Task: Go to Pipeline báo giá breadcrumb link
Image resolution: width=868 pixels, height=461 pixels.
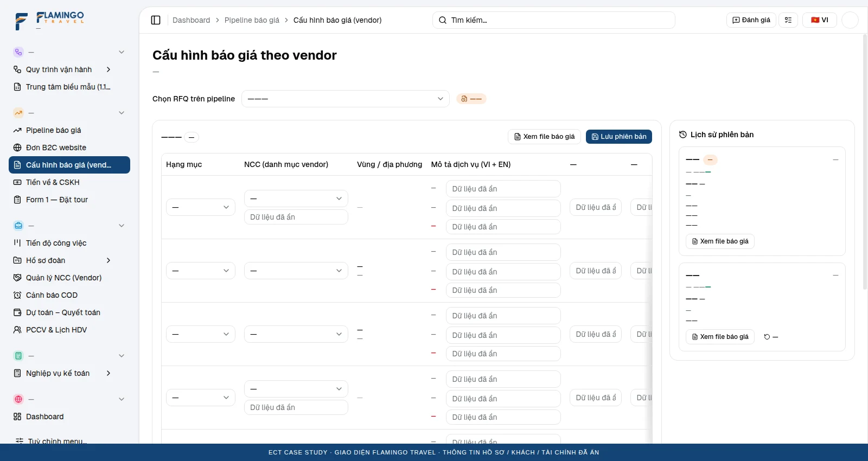Action: pos(252,20)
